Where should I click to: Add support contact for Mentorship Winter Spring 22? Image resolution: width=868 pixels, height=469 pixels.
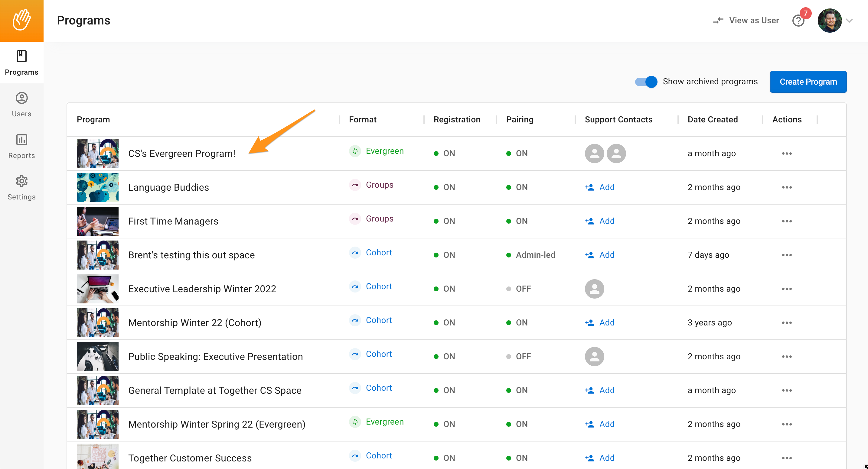pyautogui.click(x=600, y=424)
